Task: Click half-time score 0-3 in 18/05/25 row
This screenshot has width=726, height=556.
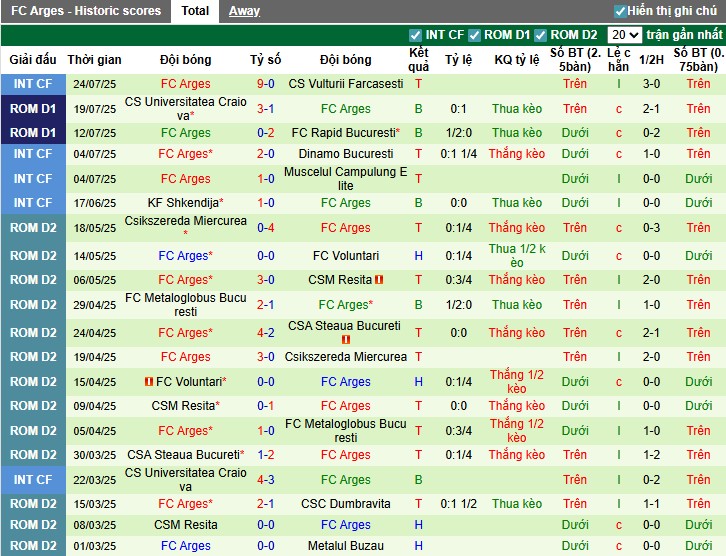Action: click(651, 228)
